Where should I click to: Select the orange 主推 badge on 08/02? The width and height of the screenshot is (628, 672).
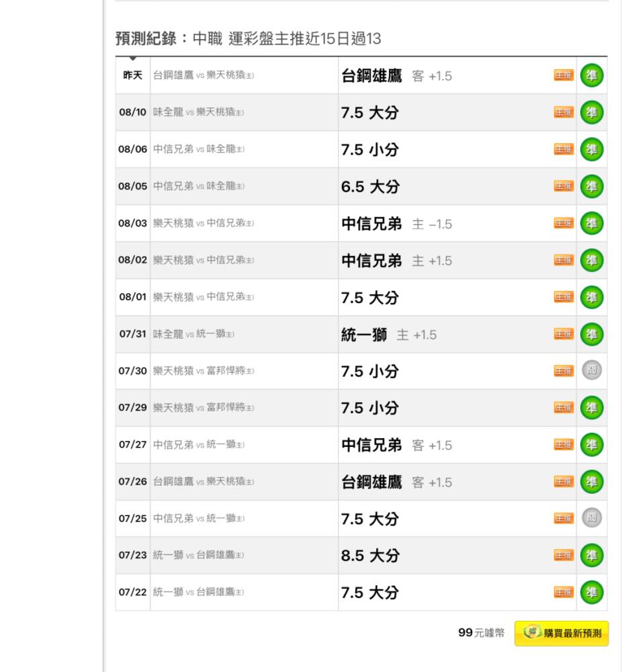tap(564, 260)
